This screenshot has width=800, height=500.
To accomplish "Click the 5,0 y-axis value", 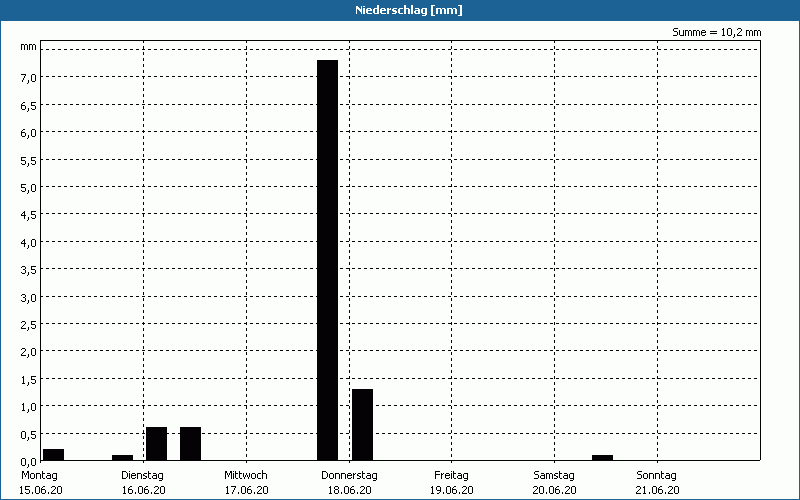I will pyautogui.click(x=29, y=188).
